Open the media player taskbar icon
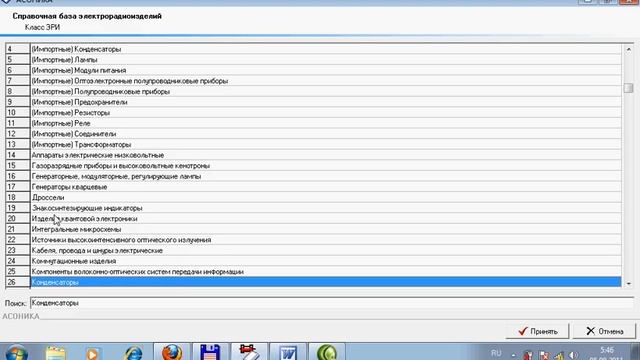Screen dimensions: 640x360 (x=93, y=353)
